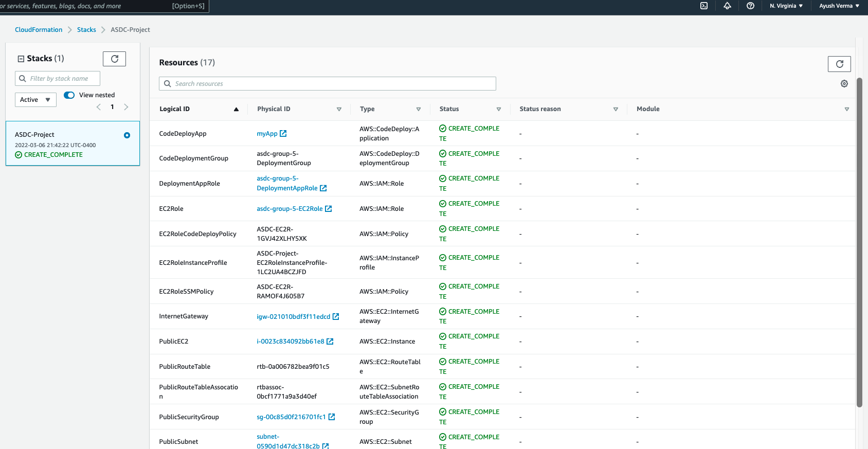This screenshot has width=868, height=449.
Task: Open external link icon next to myApp
Action: click(x=283, y=133)
